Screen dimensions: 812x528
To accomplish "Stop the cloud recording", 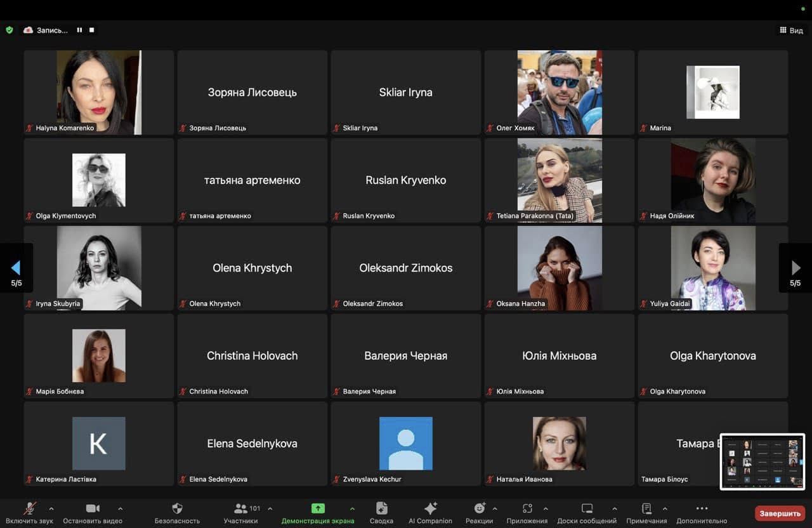I will [x=92, y=30].
